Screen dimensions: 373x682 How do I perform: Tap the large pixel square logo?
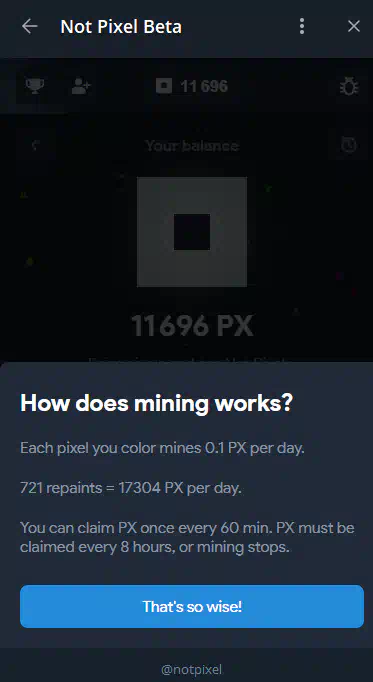point(192,232)
